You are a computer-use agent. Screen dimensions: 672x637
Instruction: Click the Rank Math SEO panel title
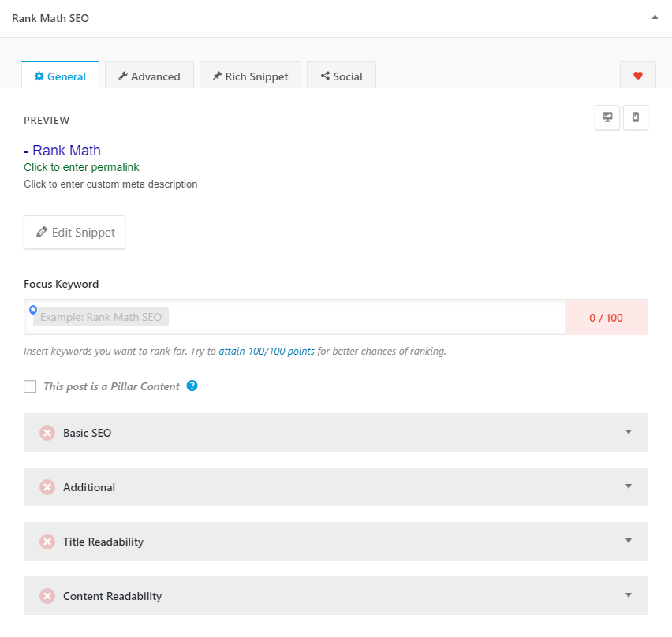point(50,18)
